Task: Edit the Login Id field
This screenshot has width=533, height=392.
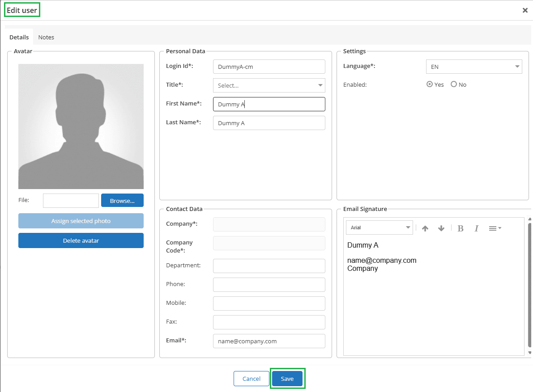Action: [269, 67]
